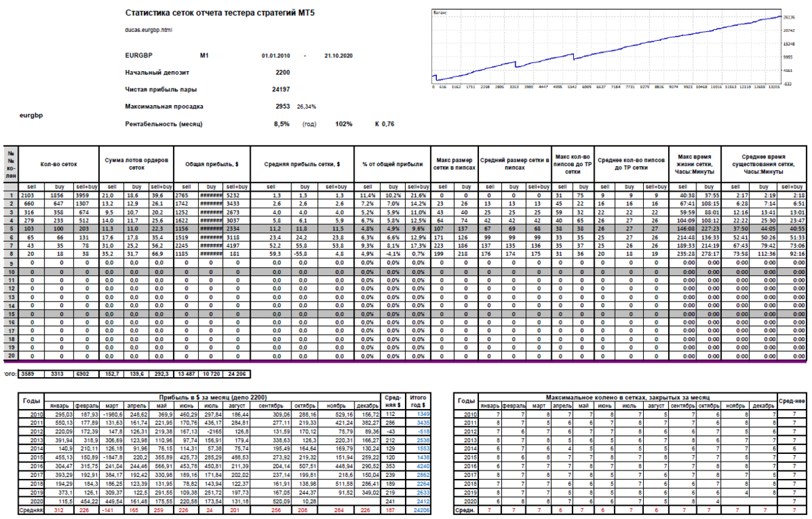Image resolution: width=812 pixels, height=519 pixels.
Task: Select the March 2015 loss -1847,8
Action: [x=112, y=457]
